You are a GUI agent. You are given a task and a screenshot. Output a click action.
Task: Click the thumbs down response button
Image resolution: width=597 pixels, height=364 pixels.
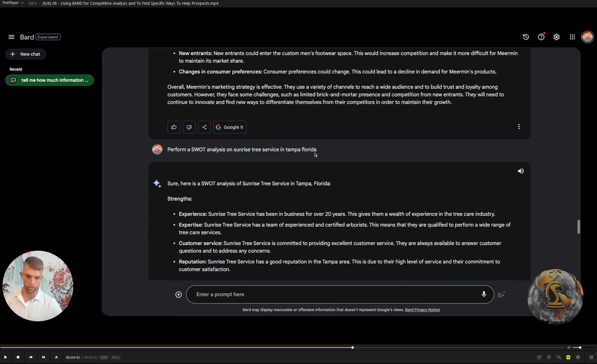(x=189, y=127)
